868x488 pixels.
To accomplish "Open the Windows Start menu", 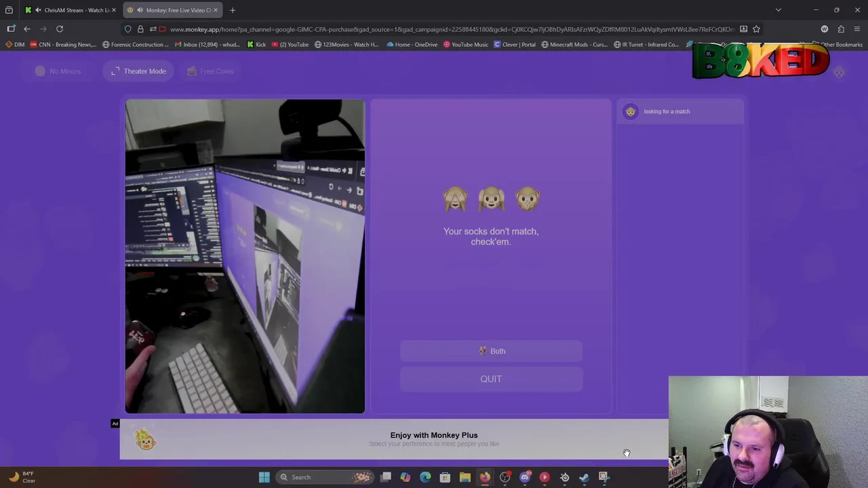I will tap(264, 477).
